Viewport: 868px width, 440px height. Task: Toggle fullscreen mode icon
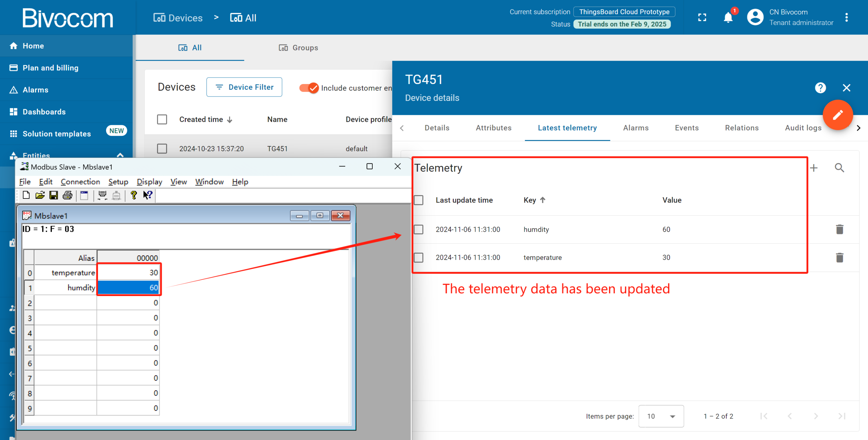click(x=702, y=18)
